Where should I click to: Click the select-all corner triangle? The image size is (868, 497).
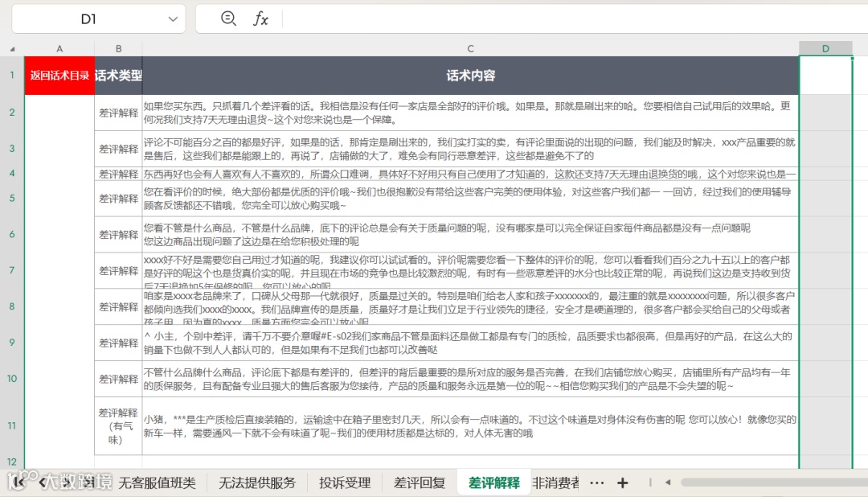point(12,49)
